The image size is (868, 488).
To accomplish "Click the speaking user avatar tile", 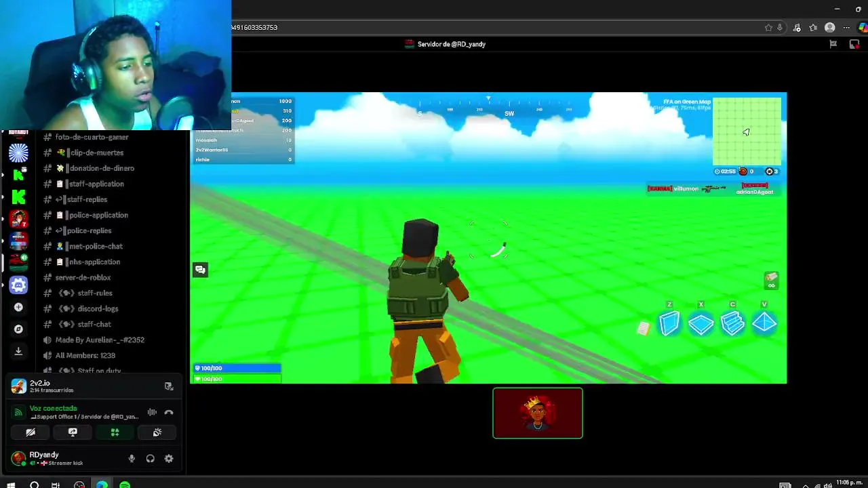I will coord(538,413).
